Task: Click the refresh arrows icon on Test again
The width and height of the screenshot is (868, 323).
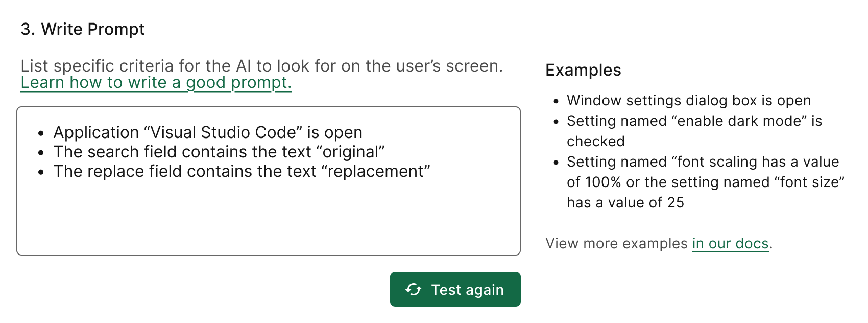Action: [x=414, y=290]
